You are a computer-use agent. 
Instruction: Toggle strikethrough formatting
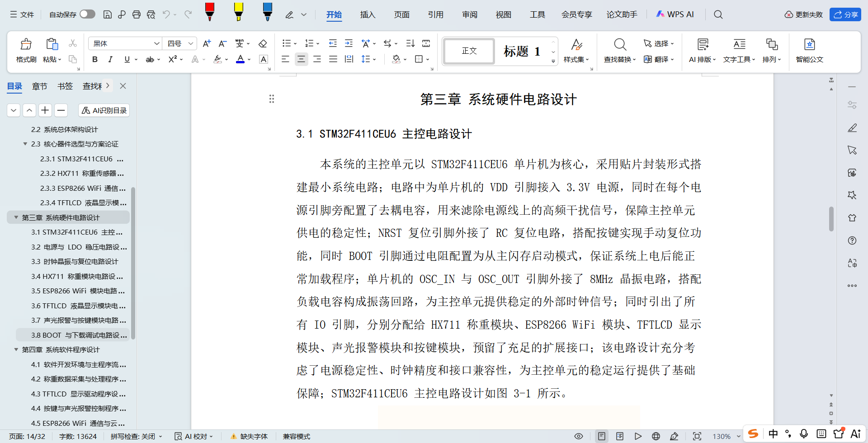click(150, 59)
